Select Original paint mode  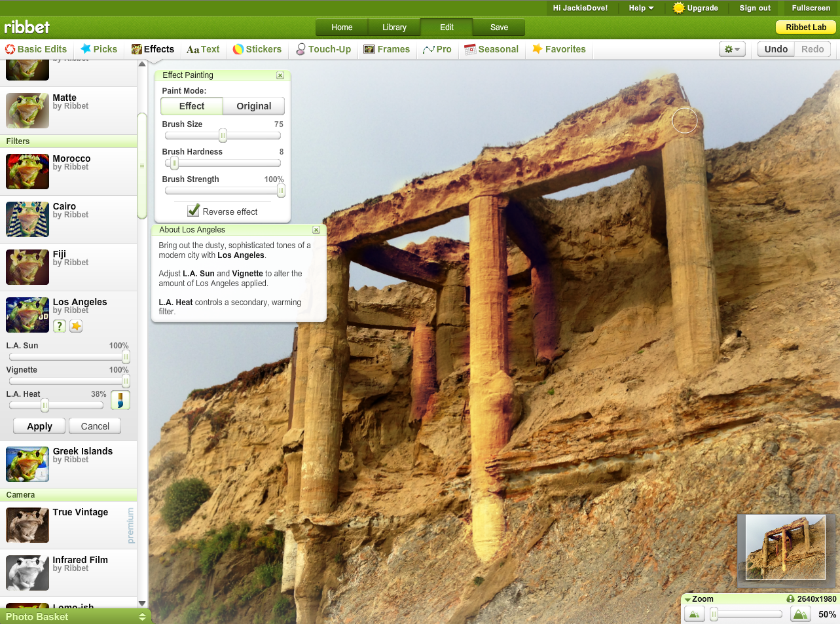[254, 106]
